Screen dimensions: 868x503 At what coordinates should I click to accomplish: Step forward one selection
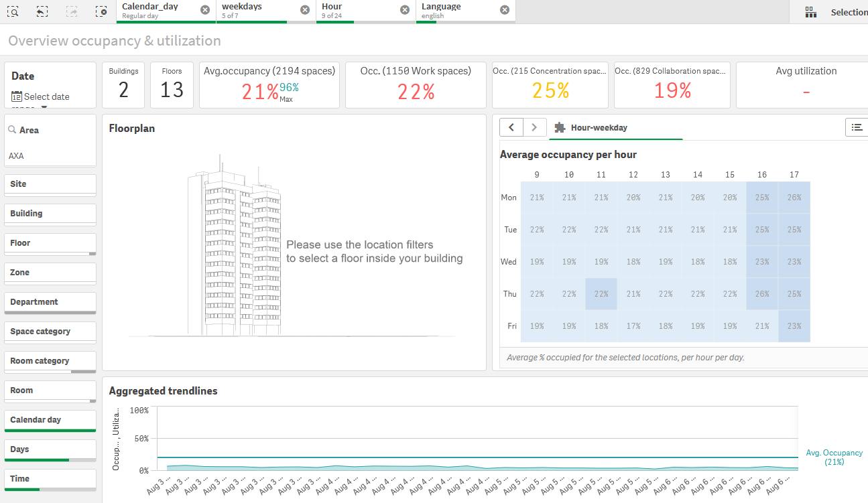coord(72,11)
